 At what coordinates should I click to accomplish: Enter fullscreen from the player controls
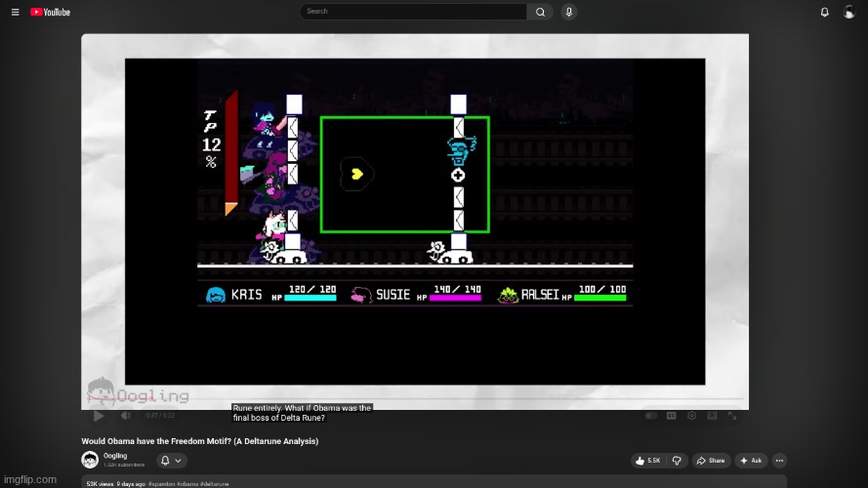coord(732,416)
